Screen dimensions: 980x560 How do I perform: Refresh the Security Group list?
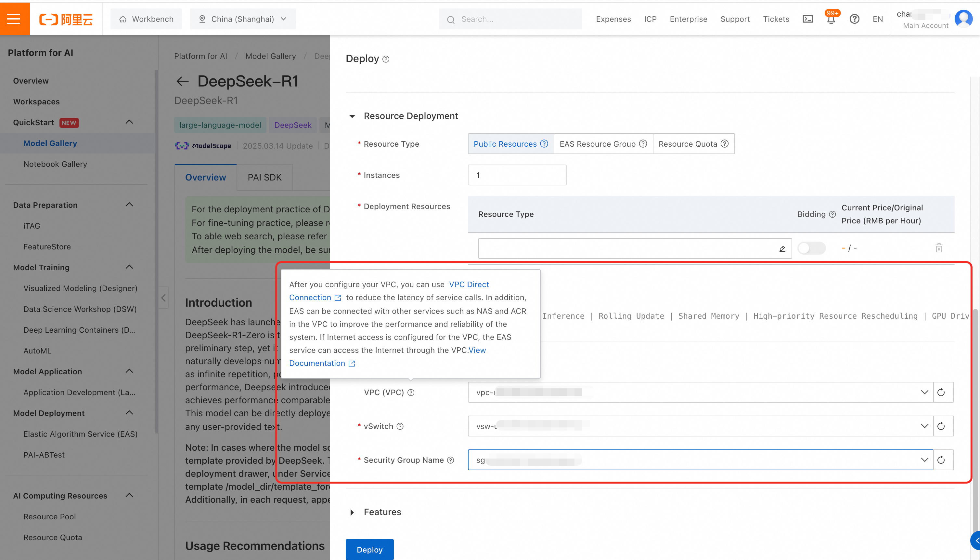coord(941,460)
